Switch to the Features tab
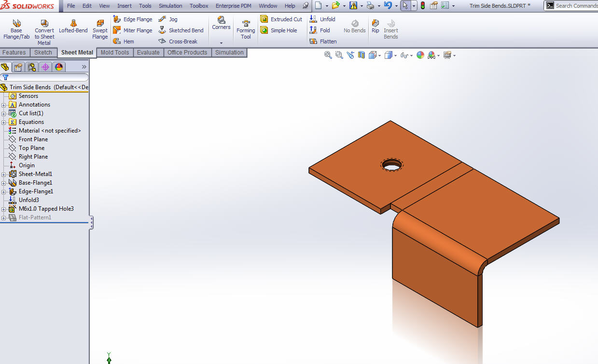 tap(14, 53)
